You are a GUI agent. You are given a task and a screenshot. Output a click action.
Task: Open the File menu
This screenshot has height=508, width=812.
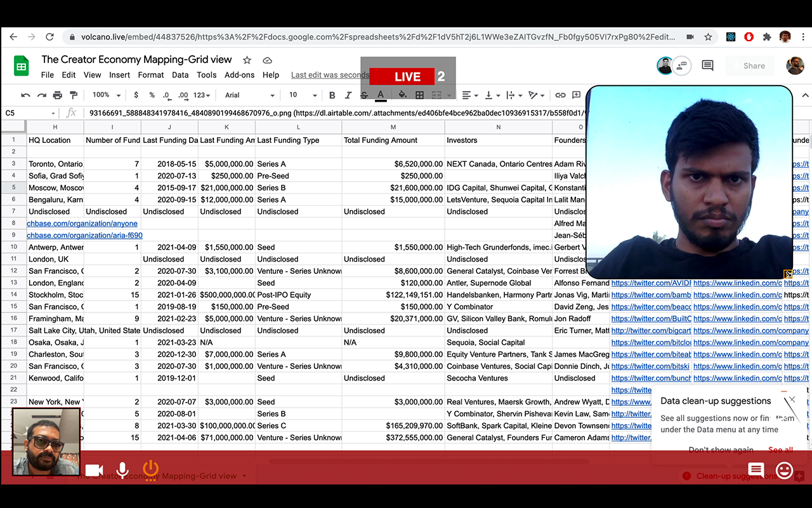tap(48, 75)
